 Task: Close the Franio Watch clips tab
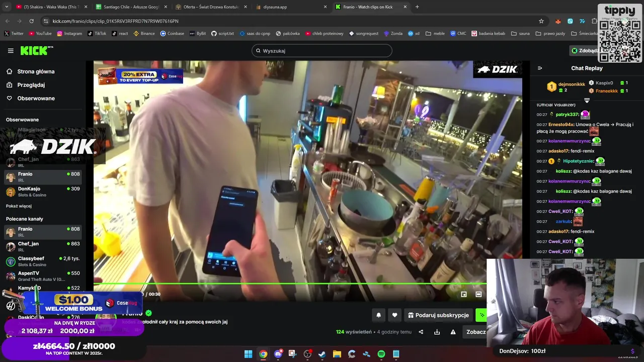(x=405, y=7)
